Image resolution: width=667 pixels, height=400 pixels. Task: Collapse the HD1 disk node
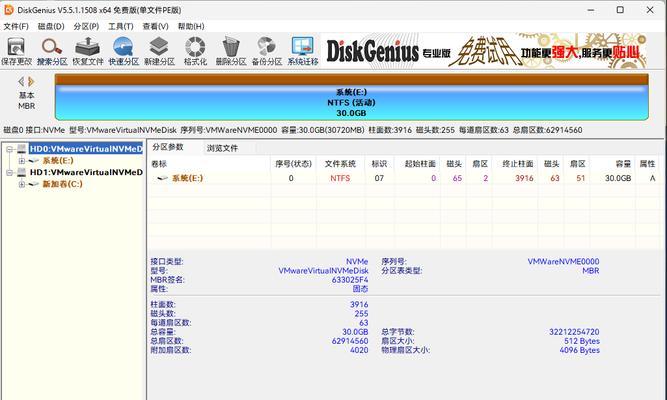9,172
